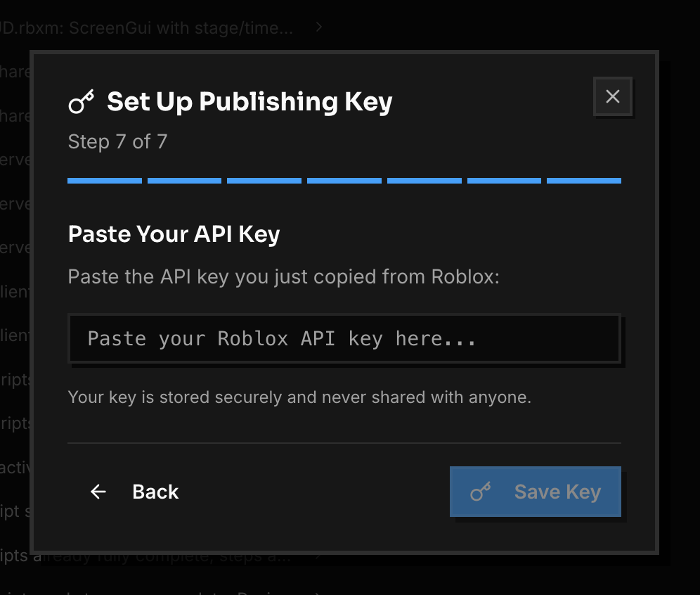Select the first step progress segment
The image size is (700, 595).
105,181
